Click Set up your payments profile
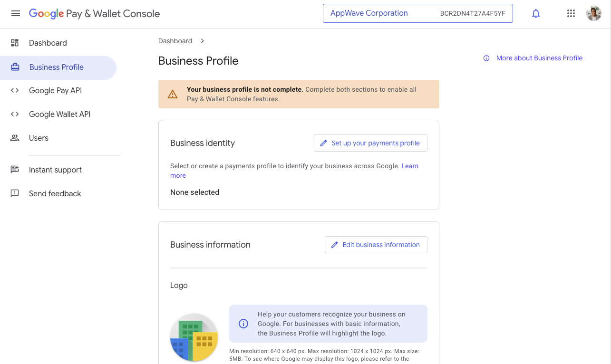Image resolution: width=611 pixels, height=364 pixels. tap(370, 143)
